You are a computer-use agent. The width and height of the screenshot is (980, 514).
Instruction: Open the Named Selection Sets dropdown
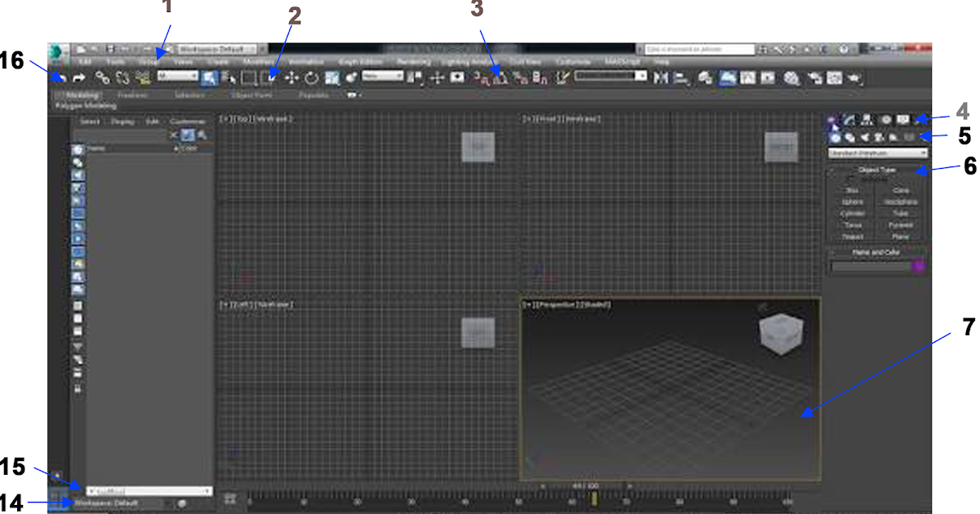click(x=611, y=75)
